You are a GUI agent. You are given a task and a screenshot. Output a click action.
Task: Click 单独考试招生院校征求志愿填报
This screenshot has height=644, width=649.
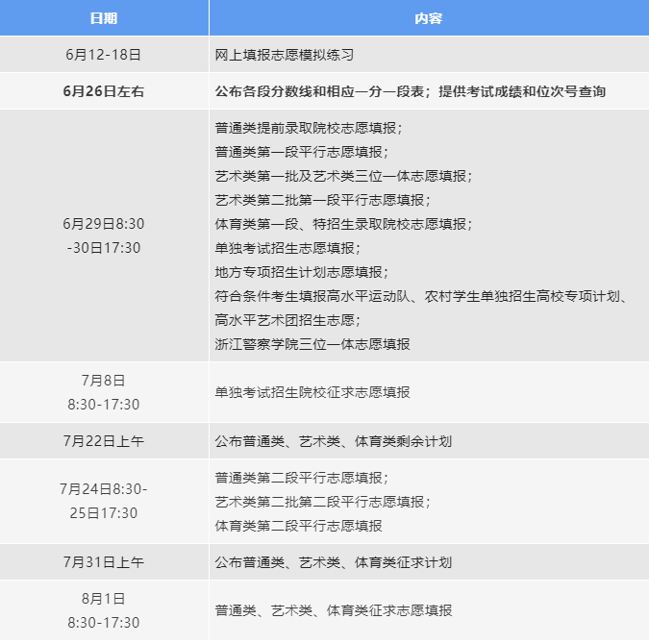(312, 392)
